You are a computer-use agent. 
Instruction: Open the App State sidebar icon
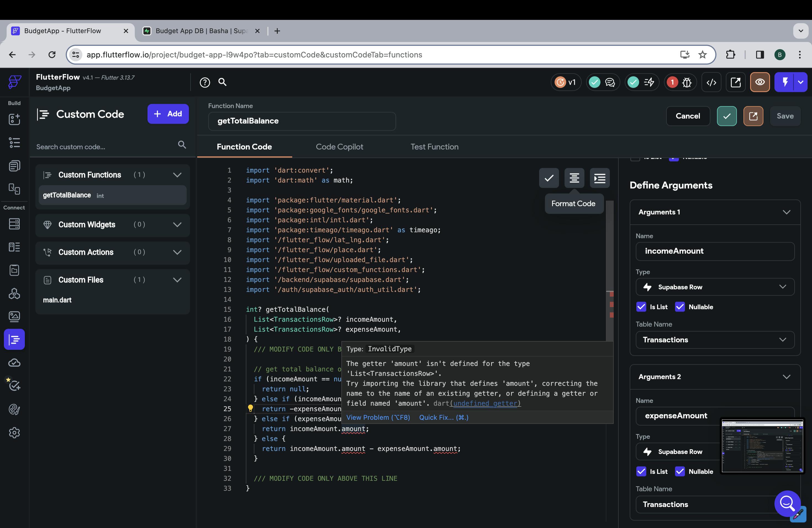click(14, 270)
